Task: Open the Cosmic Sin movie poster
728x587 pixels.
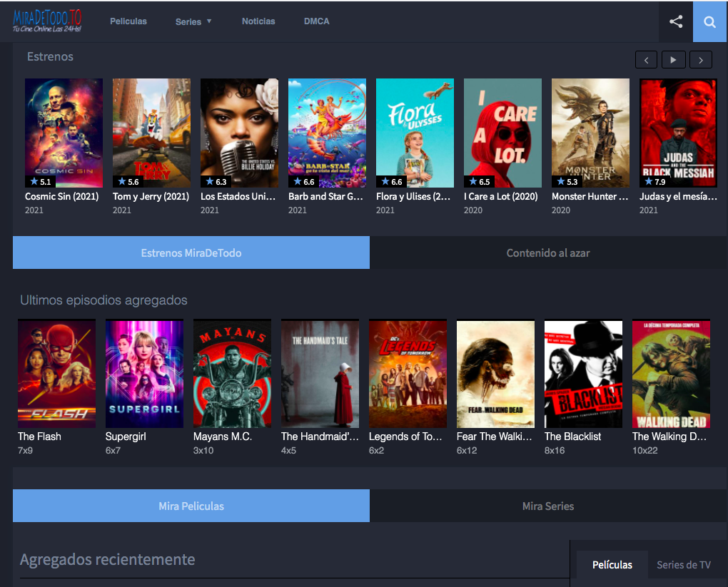Action: pyautogui.click(x=64, y=133)
